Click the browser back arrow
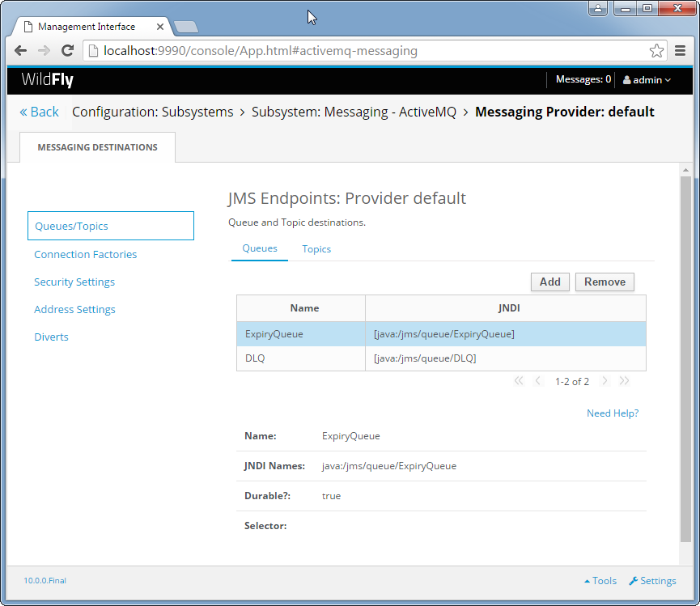The image size is (700, 606). point(20,51)
